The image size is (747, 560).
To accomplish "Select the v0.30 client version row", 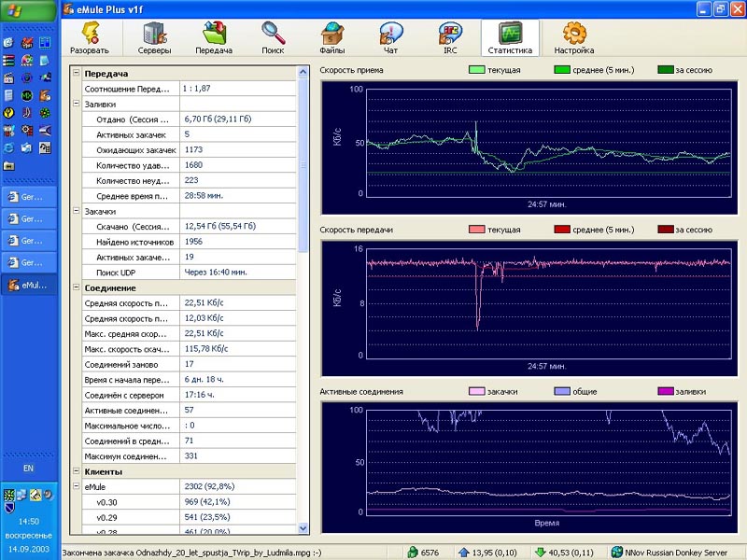I will pos(190,502).
